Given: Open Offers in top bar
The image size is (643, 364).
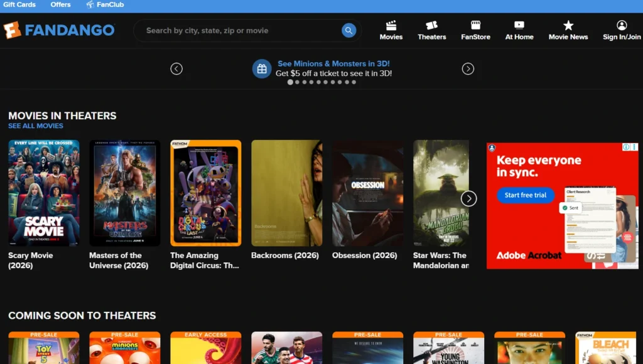Looking at the screenshot, I should 60,4.
